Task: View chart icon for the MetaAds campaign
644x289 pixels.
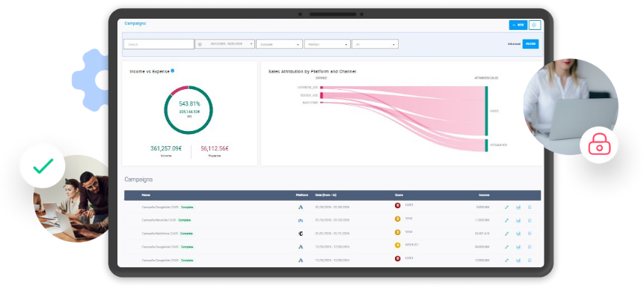Action: tap(518, 220)
